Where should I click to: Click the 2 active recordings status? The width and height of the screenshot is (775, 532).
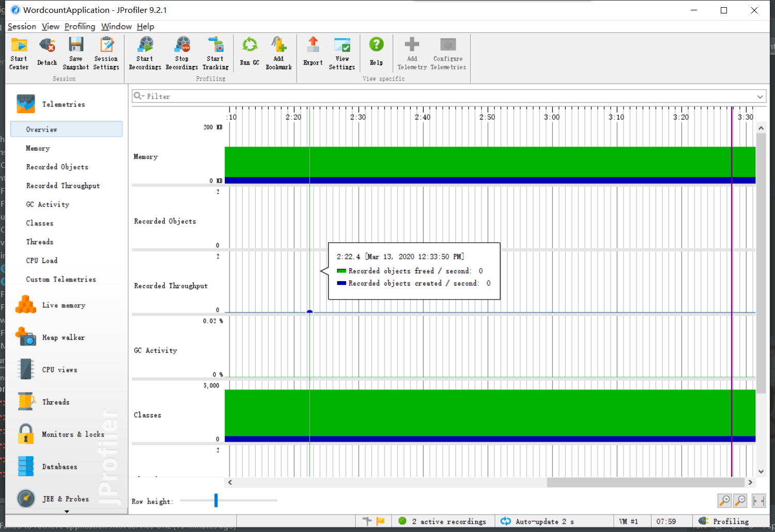[443, 521]
